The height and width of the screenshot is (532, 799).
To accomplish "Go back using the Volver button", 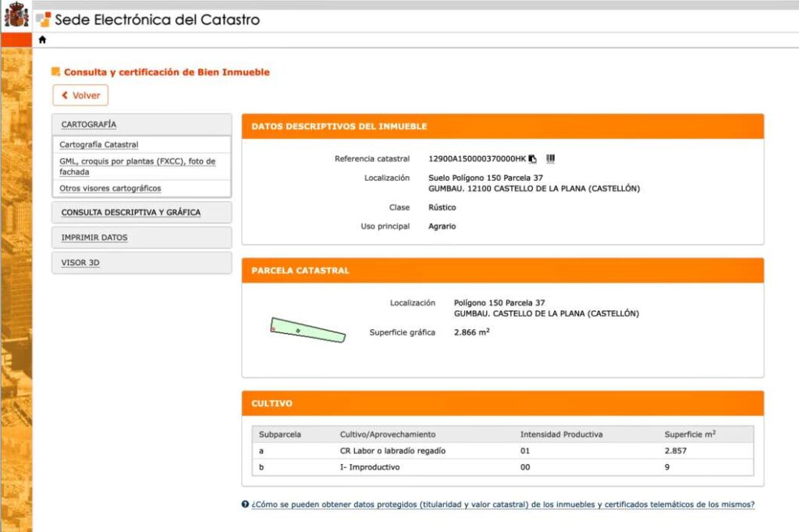I will point(80,95).
